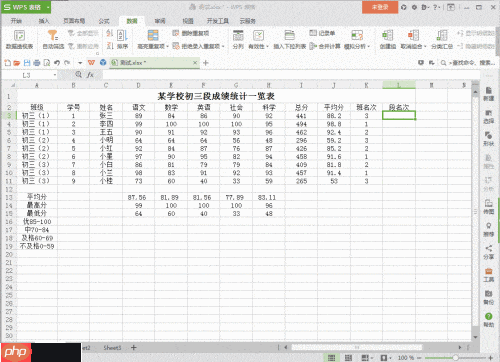Click the 形状 icon in right sidebar
The width and height of the screenshot is (500, 362).
click(x=489, y=135)
